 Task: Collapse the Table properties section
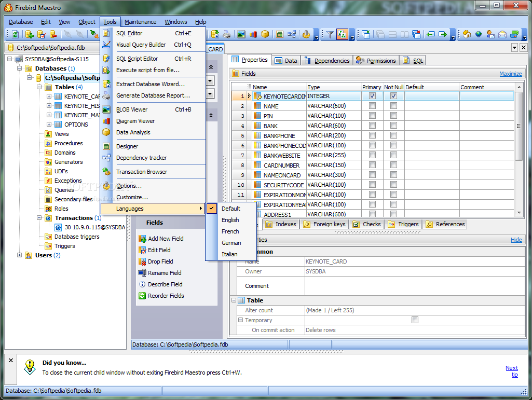click(x=234, y=300)
